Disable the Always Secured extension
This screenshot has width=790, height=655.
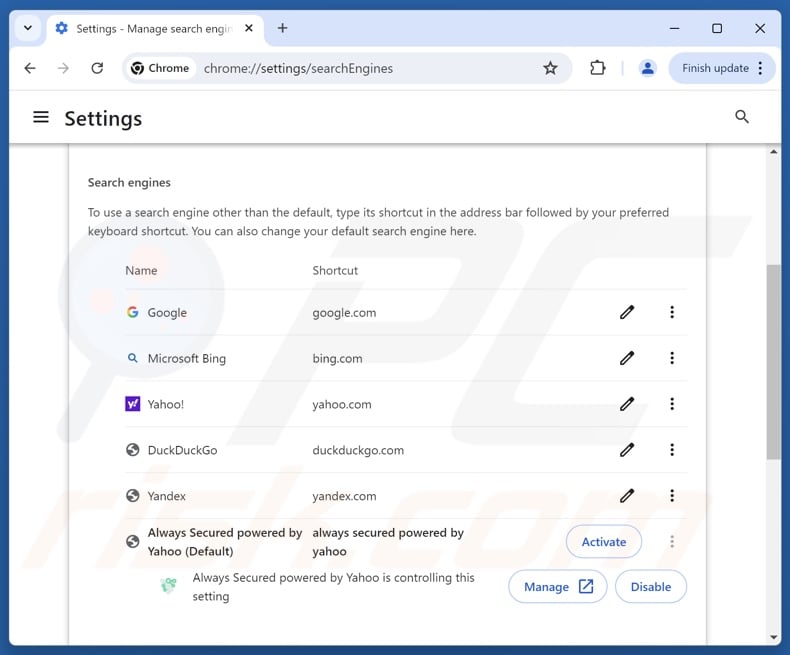click(x=650, y=587)
